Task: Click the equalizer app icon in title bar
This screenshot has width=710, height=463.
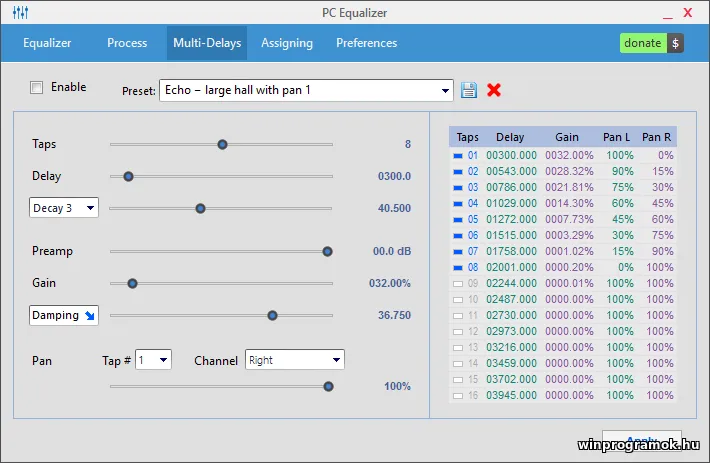Action: click(x=19, y=13)
